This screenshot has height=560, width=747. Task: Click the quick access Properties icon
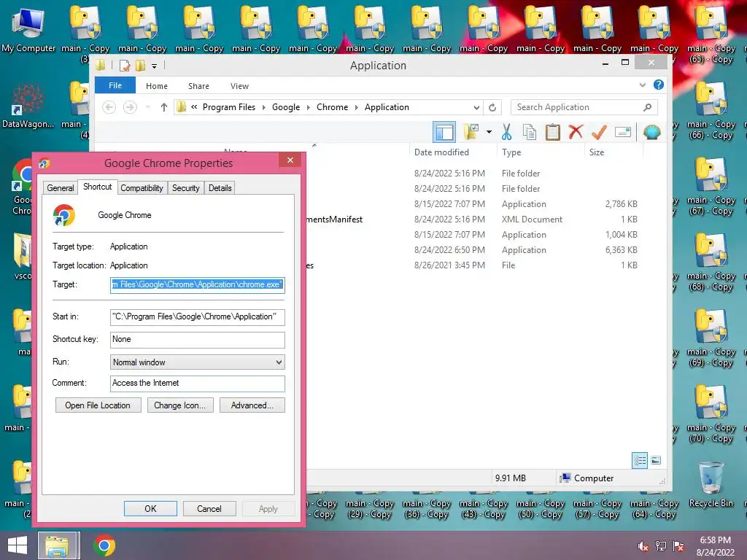[125, 65]
